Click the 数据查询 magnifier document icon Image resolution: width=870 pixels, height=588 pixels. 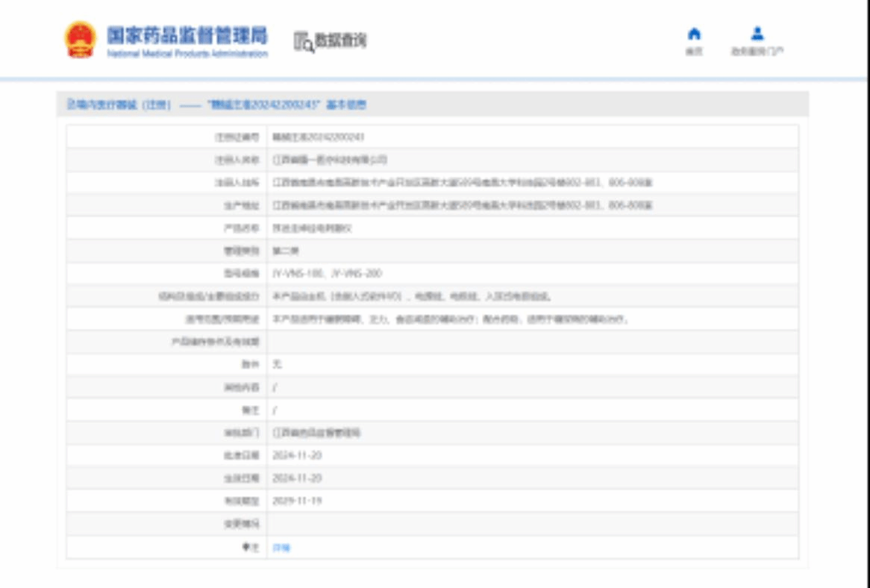point(303,42)
